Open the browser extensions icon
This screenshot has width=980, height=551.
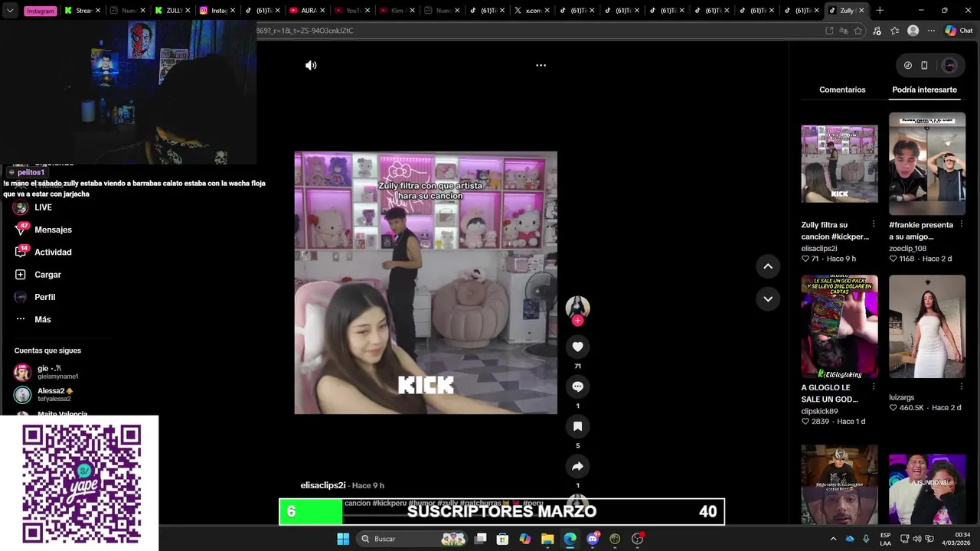877,31
